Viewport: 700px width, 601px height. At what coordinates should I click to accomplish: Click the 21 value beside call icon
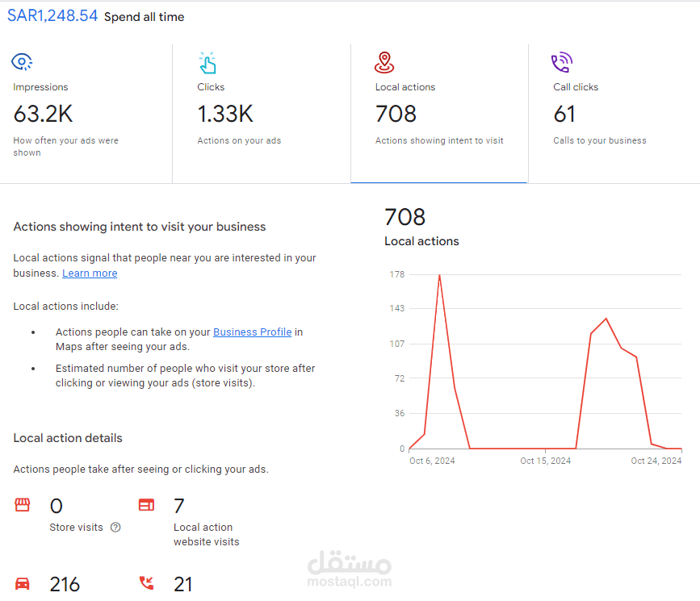[183, 584]
